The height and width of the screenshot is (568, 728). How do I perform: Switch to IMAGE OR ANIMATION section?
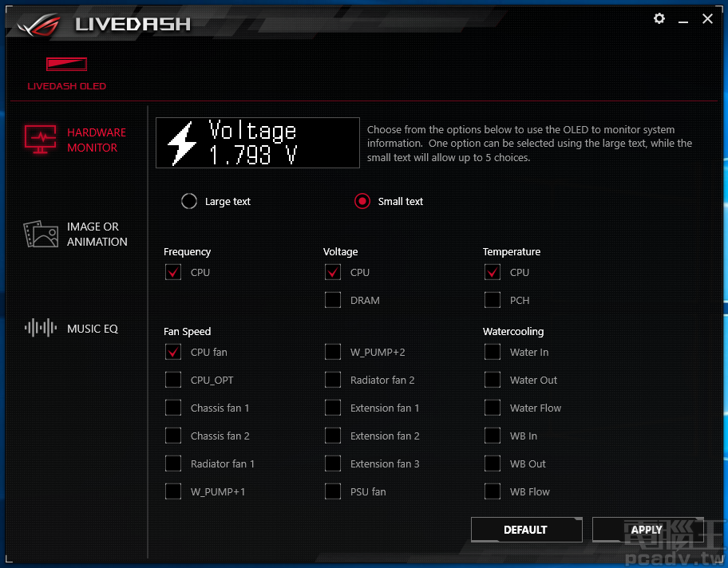pyautogui.click(x=97, y=234)
